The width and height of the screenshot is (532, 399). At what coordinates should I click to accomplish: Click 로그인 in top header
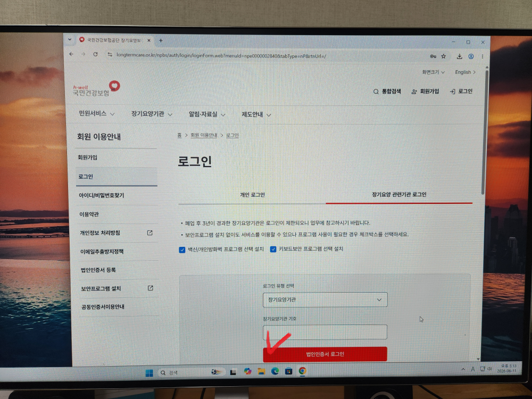pos(461,92)
